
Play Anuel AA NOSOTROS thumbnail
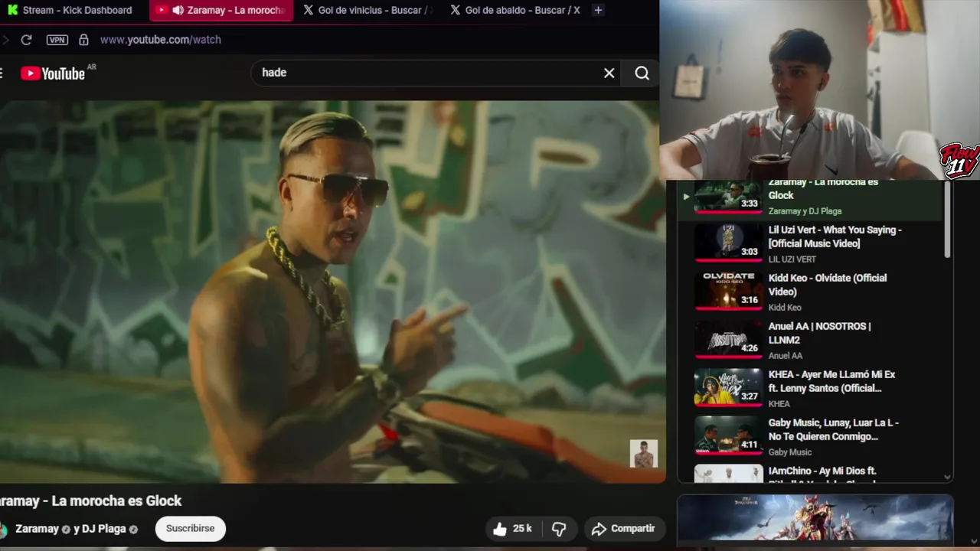pos(728,338)
